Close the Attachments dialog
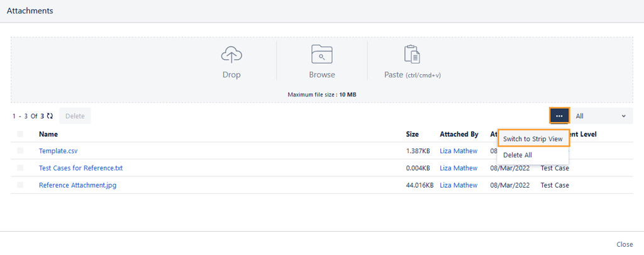The height and width of the screenshot is (255, 644). click(624, 244)
